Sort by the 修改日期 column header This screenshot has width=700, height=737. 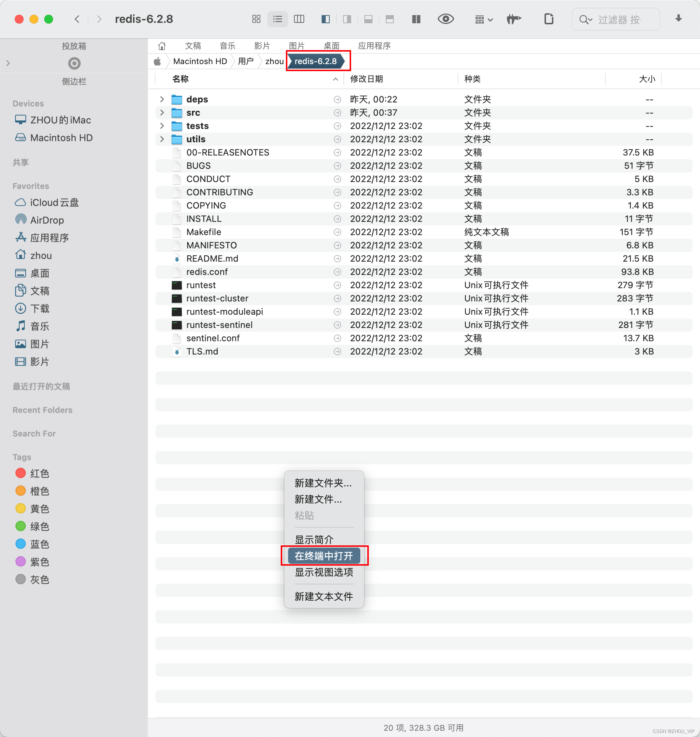tap(367, 79)
